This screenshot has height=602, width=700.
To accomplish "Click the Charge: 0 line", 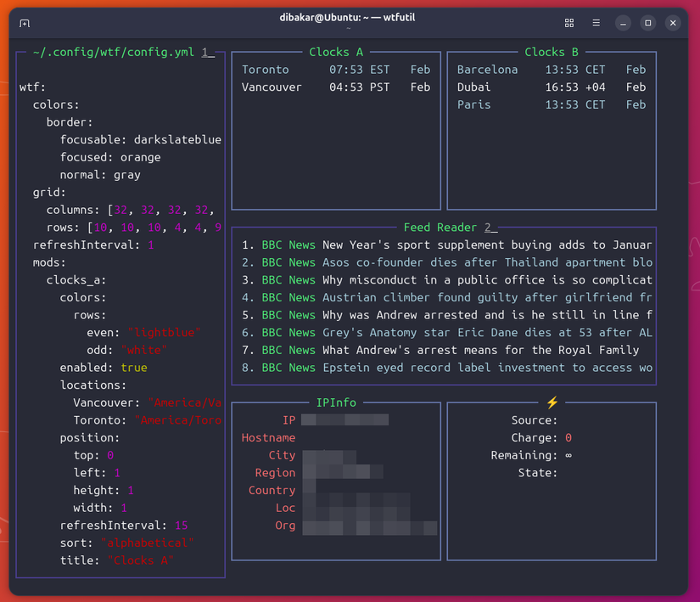I will (541, 437).
